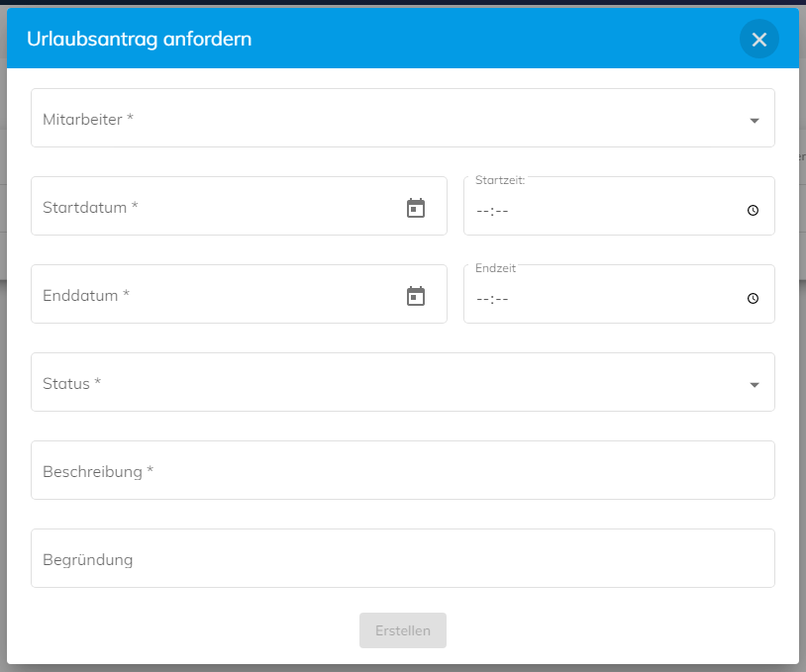Screen dimensions: 806x672
Task: Click the Endzeit clock icon
Action: point(753,299)
